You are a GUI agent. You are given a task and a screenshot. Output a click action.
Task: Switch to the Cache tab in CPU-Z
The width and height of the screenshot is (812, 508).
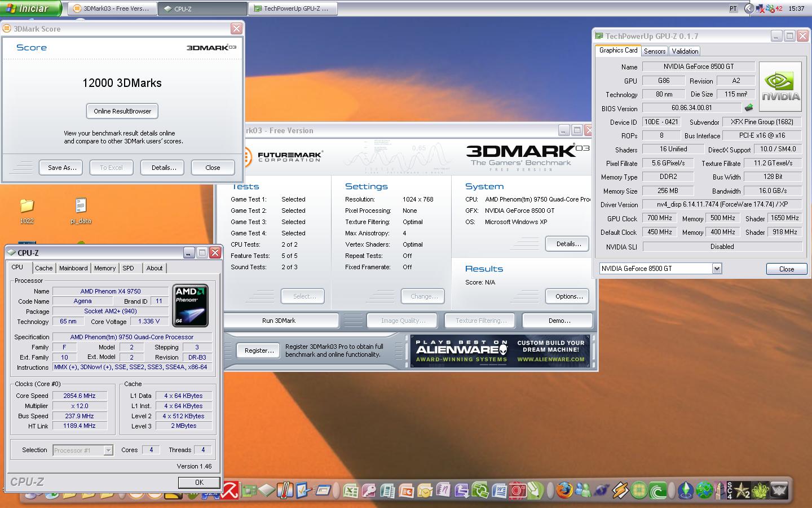click(x=43, y=268)
